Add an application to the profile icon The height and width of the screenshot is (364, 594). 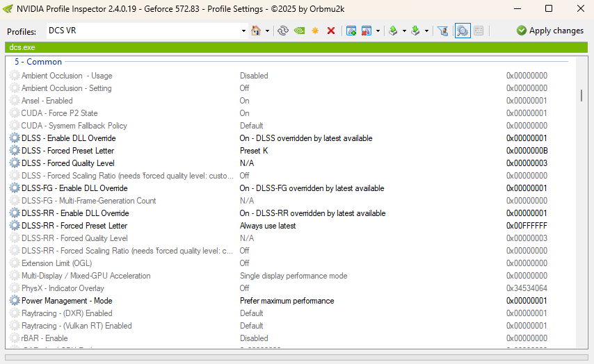click(351, 31)
